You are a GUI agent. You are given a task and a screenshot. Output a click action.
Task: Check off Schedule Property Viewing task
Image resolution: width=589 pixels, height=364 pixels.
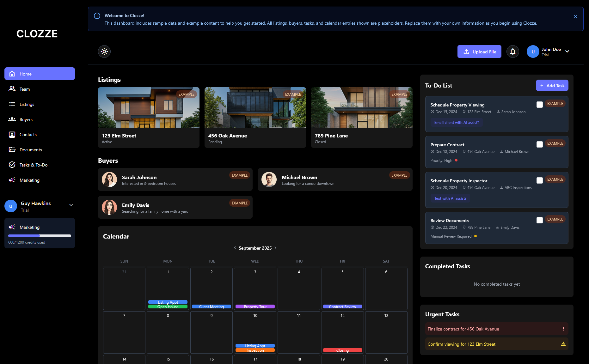tap(540, 105)
